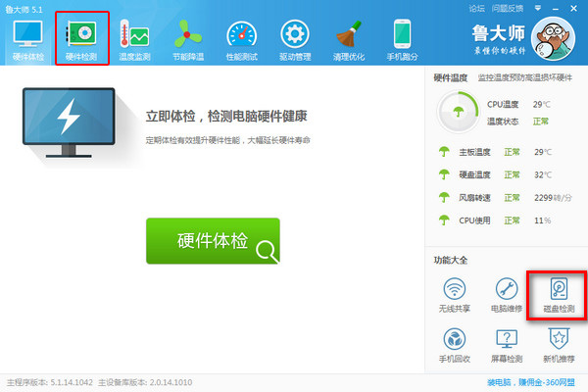This screenshot has width=588, height=392.
Task: Open 磁盘检测 disk check tool
Action: click(x=558, y=295)
